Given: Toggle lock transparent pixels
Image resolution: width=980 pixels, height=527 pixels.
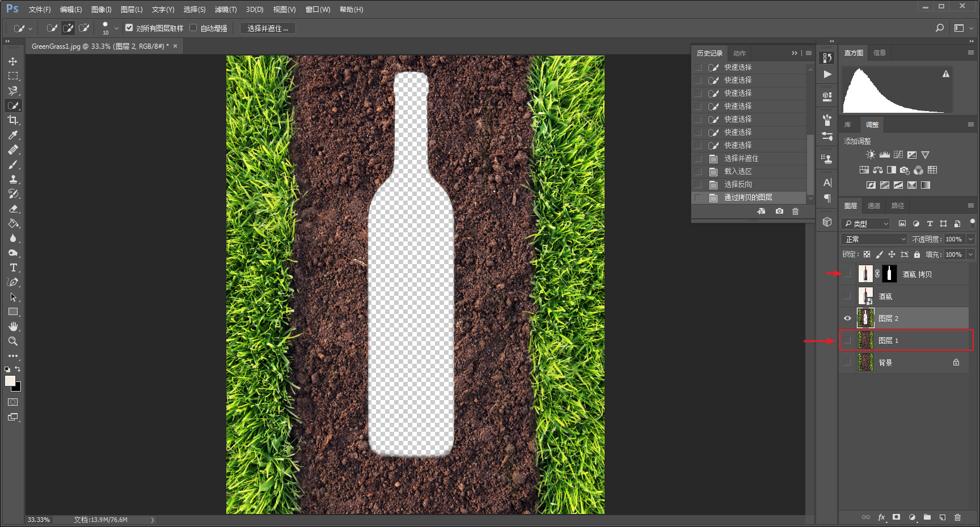Looking at the screenshot, I should [867, 254].
